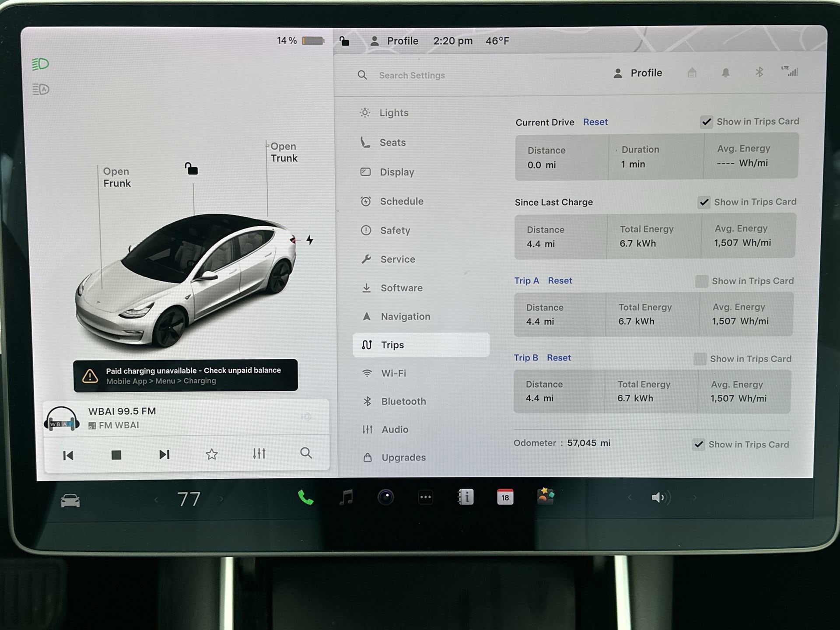The image size is (840, 630).
Task: Enable Trip A Show in Trips Card
Action: (x=701, y=281)
